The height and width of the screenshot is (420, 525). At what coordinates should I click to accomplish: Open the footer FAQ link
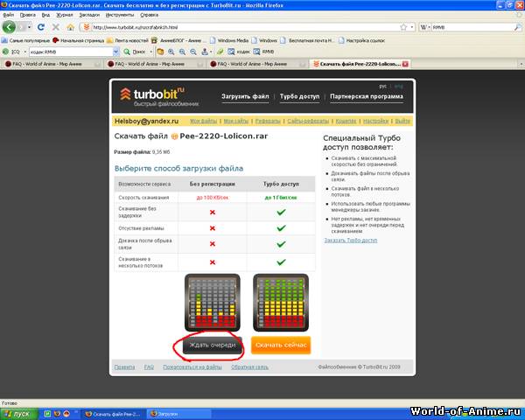coord(149,367)
